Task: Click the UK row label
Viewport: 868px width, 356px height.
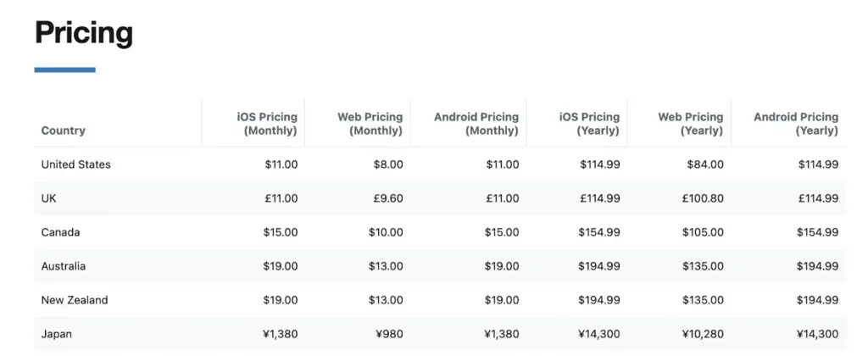Action: tap(49, 198)
